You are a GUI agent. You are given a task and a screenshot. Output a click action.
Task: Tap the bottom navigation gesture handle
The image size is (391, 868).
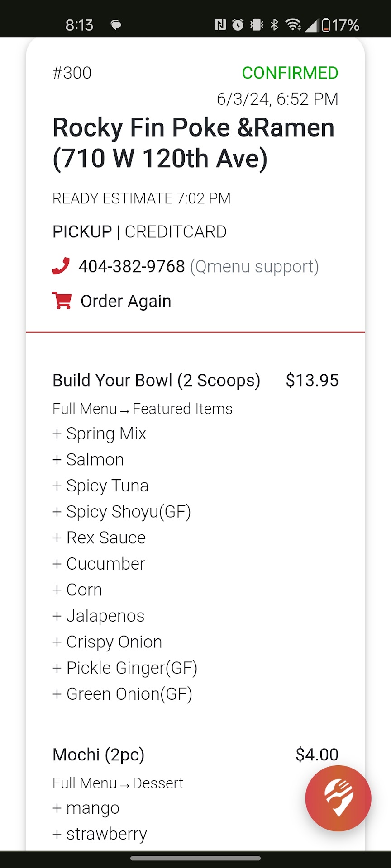coord(195,858)
